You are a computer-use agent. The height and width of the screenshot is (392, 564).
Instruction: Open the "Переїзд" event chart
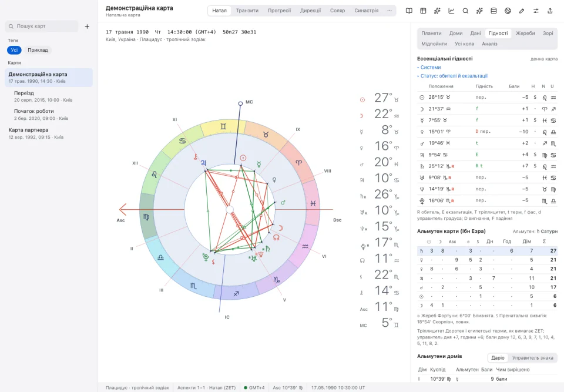point(49,96)
